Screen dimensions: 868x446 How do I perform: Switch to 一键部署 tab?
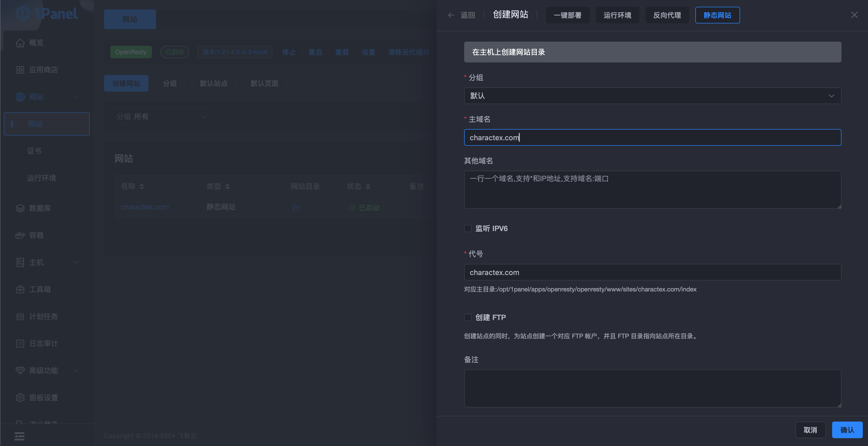click(567, 15)
